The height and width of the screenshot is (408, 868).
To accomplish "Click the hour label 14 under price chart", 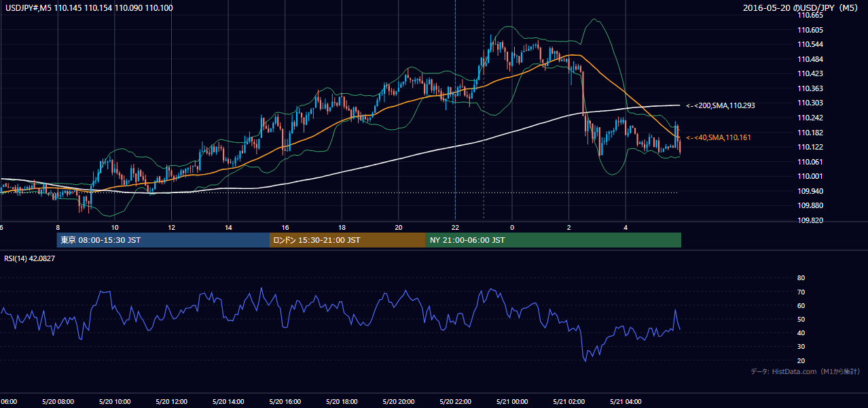I will click(228, 227).
